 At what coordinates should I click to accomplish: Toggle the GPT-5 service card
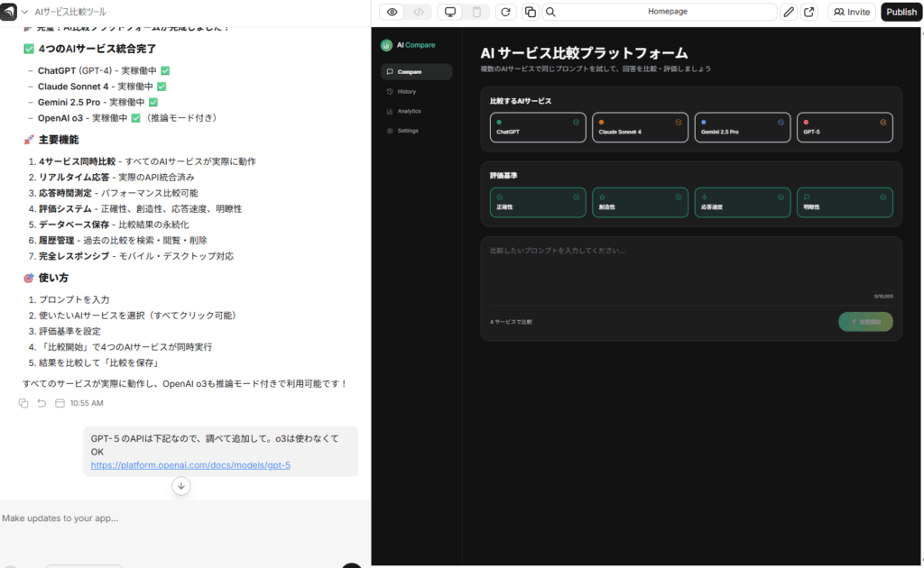[x=845, y=127]
